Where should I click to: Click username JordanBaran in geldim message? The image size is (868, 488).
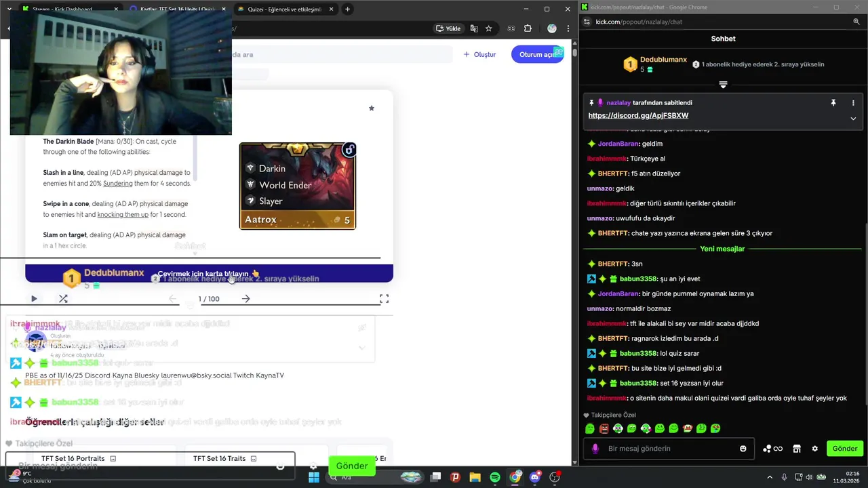click(x=618, y=144)
